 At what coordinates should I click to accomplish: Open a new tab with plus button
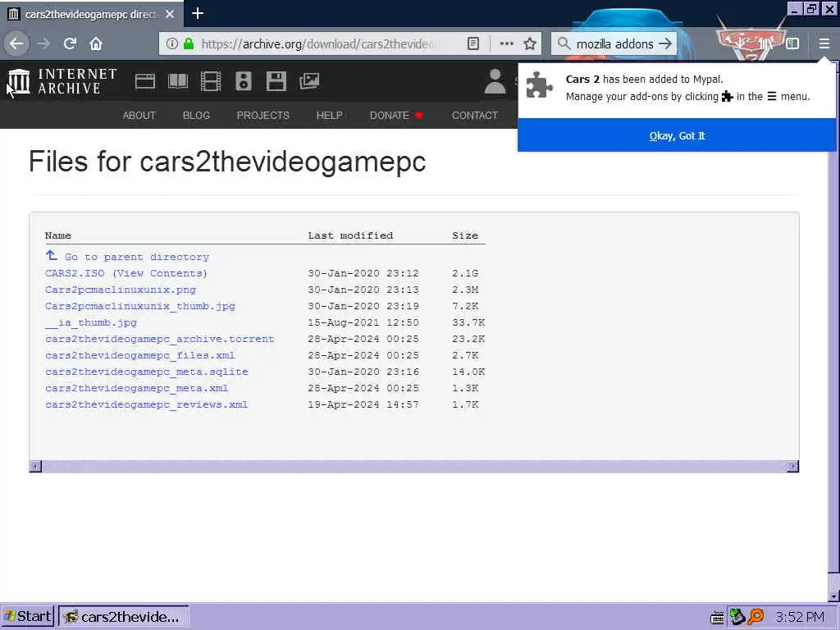[x=197, y=13]
